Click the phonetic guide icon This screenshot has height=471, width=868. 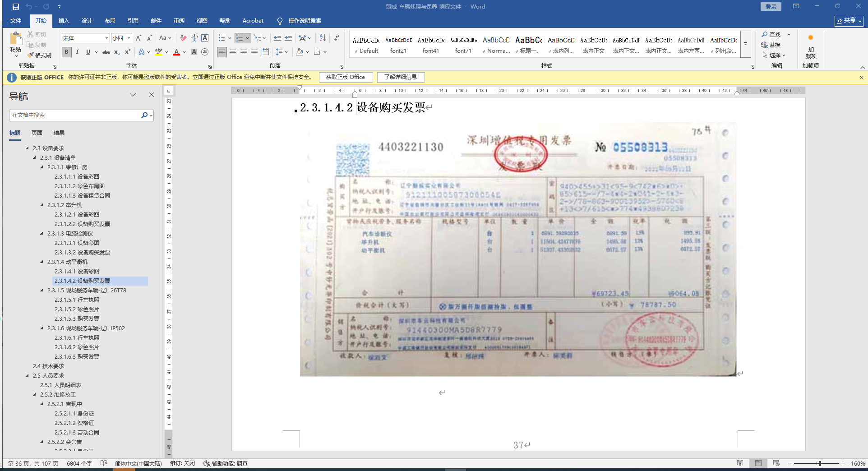coord(194,38)
